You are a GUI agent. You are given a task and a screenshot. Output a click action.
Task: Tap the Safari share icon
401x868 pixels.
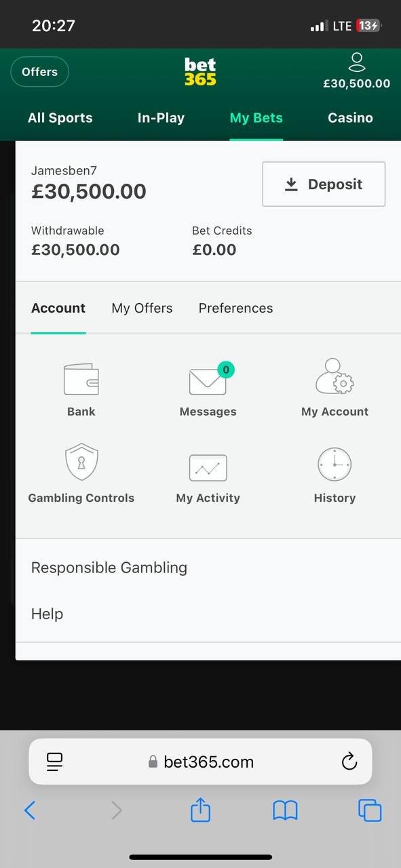point(200,809)
